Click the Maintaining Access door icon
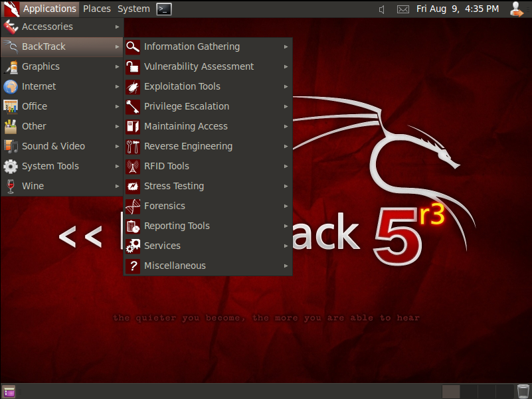Screen dimensions: 532x399 (133, 127)
